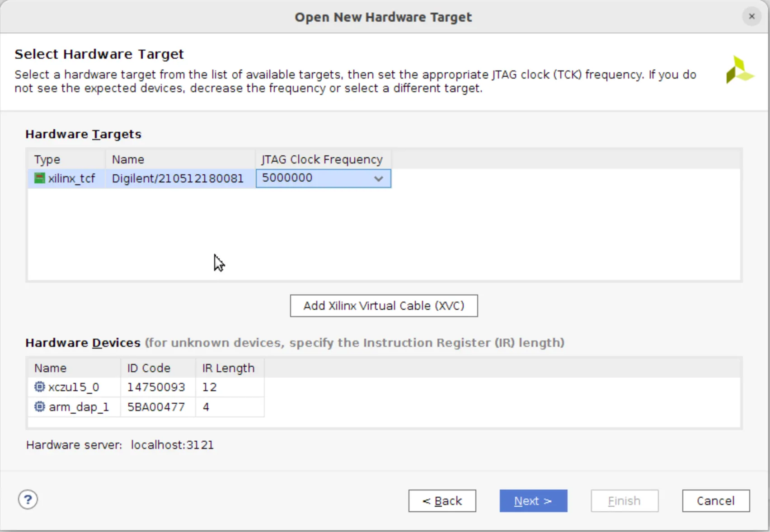Select ID code 5BA00477 cell
Viewport: 770px width, 532px height.
pos(156,407)
